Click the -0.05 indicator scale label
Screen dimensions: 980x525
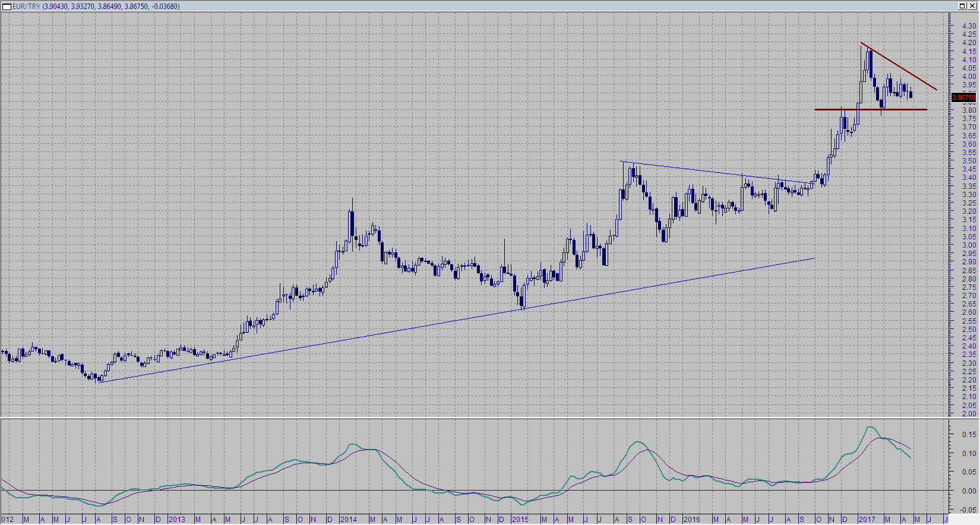coord(969,510)
